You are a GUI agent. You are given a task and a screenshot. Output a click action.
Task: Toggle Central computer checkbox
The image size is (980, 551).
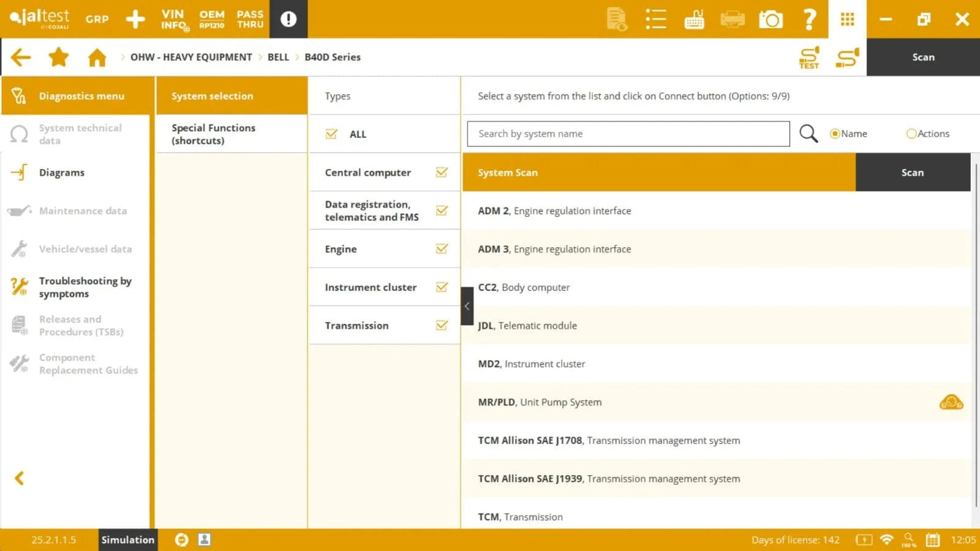click(442, 172)
